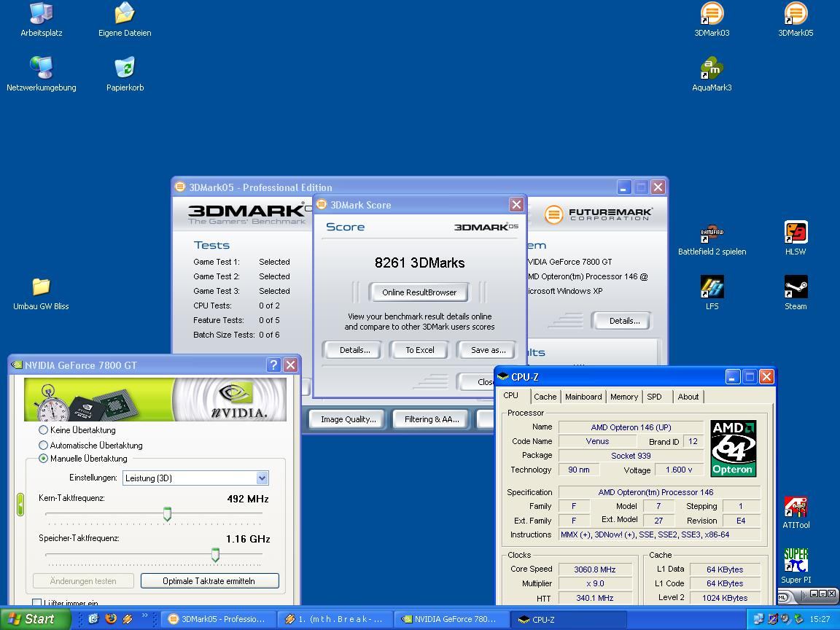Click the 492 MHz core clock value
This screenshot has width=840, height=630.
tap(247, 499)
